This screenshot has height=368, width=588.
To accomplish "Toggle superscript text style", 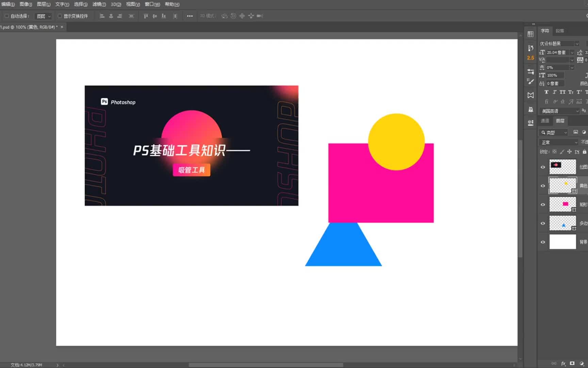I will tap(579, 92).
